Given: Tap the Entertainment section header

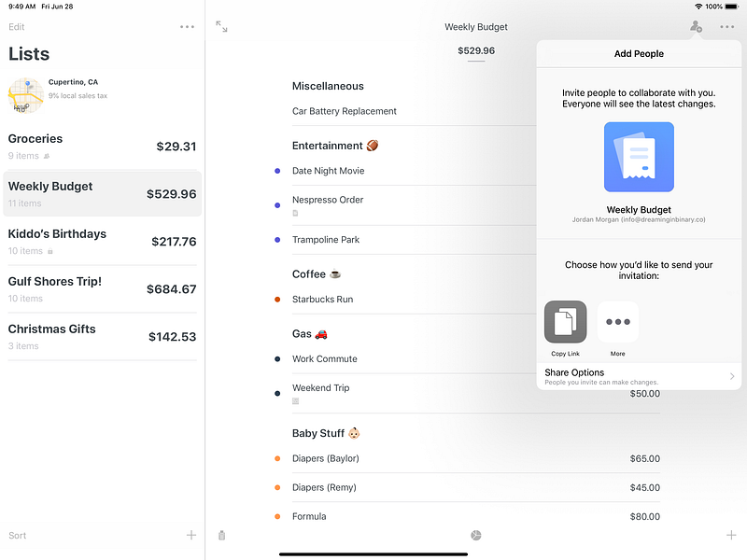Looking at the screenshot, I should [x=335, y=146].
